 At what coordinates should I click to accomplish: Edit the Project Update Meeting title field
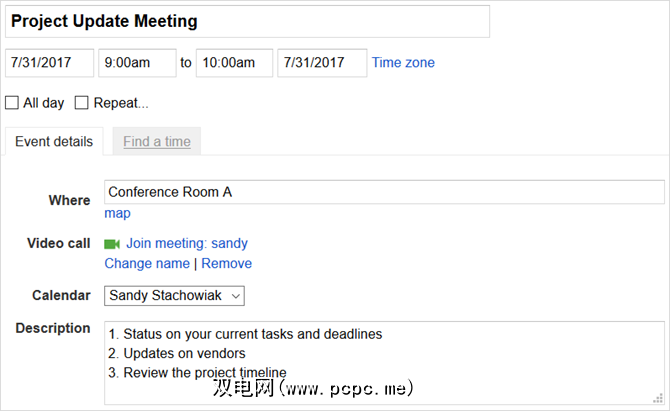(x=247, y=21)
